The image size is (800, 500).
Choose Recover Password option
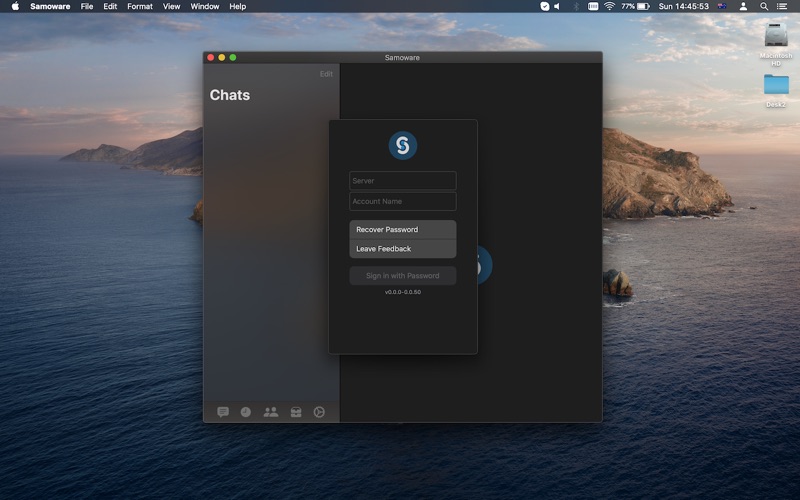[403, 230]
